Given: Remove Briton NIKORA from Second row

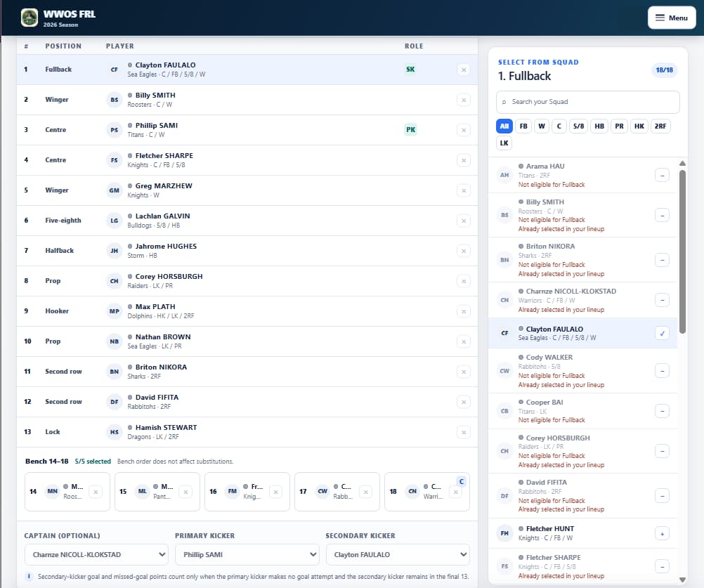Looking at the screenshot, I should pos(463,372).
